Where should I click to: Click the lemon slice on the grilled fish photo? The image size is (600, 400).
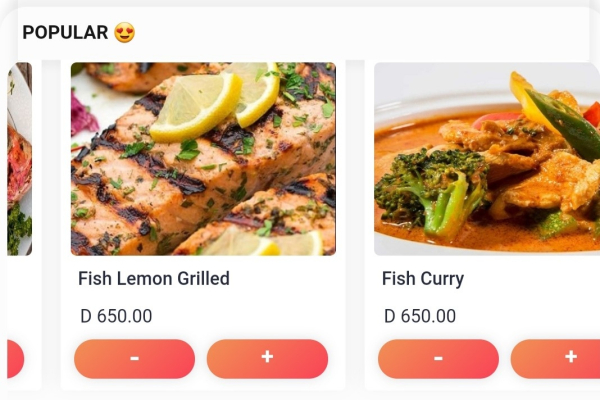195,105
